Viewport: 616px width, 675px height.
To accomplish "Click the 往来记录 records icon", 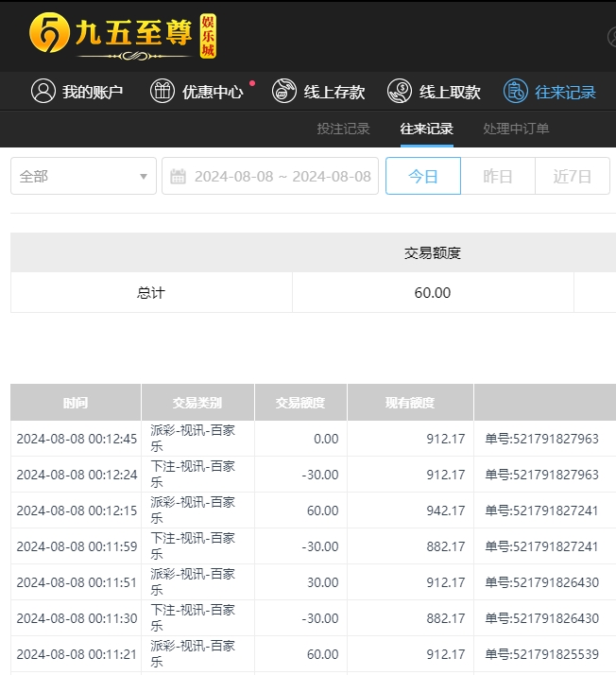I will pos(515,92).
